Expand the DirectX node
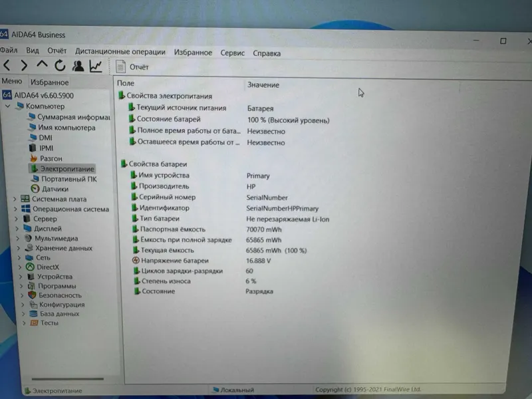532x399 pixels. (20, 267)
